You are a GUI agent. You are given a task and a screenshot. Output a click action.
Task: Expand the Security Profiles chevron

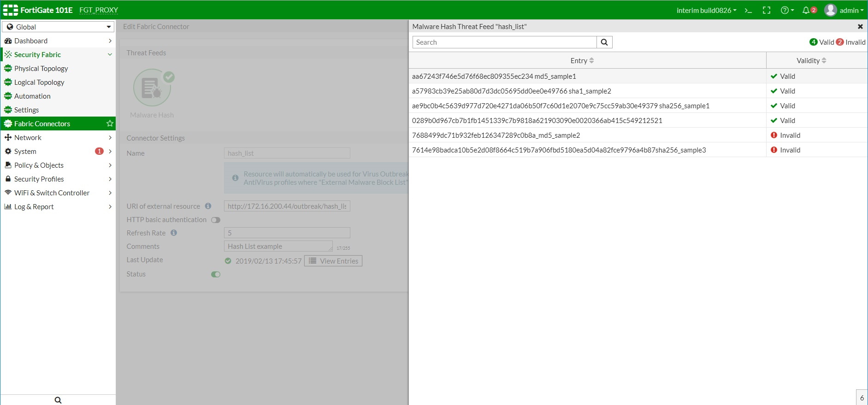coord(110,179)
